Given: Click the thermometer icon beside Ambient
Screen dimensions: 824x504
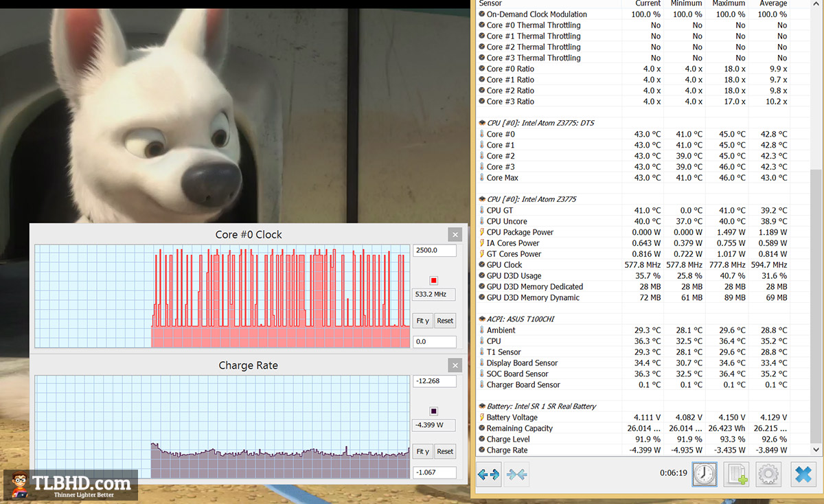Looking at the screenshot, I should click(x=481, y=330).
